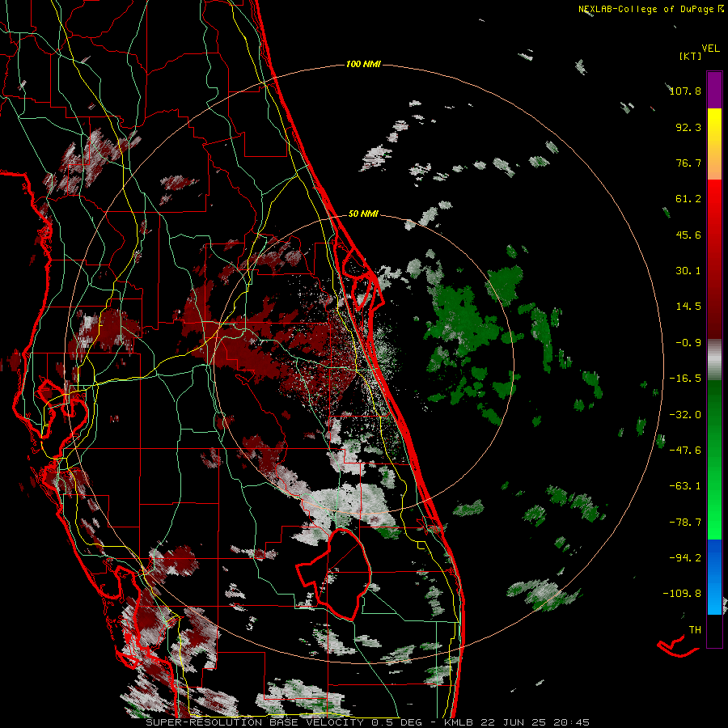Click the 92.3 velocity scale value
Image resolution: width=728 pixels, height=728 pixels.
point(688,127)
